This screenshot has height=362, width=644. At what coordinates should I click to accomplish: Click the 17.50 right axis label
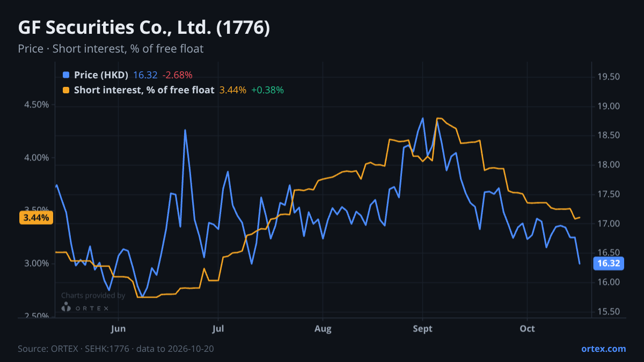[x=608, y=194]
